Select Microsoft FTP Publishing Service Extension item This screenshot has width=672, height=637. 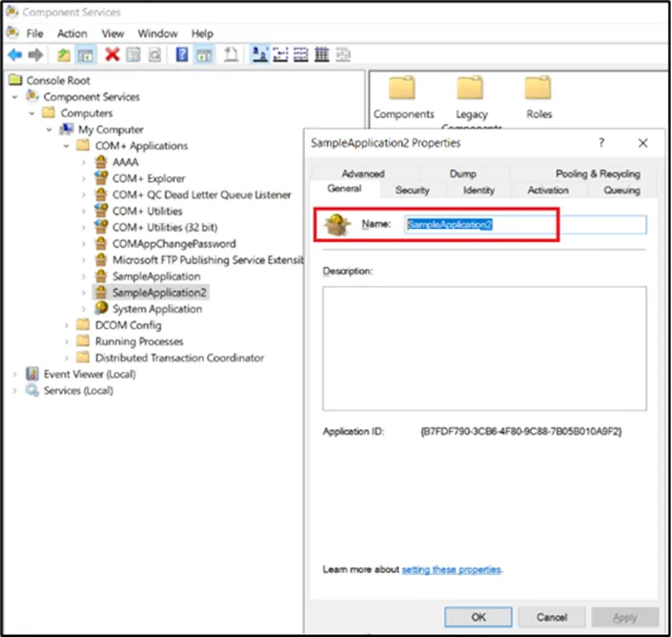pyautogui.click(x=208, y=259)
